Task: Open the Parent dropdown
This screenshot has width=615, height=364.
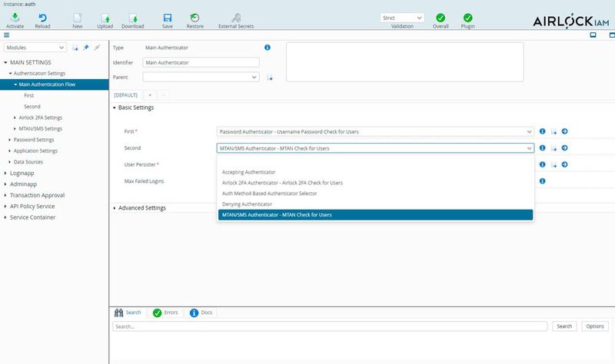Action: click(201, 78)
